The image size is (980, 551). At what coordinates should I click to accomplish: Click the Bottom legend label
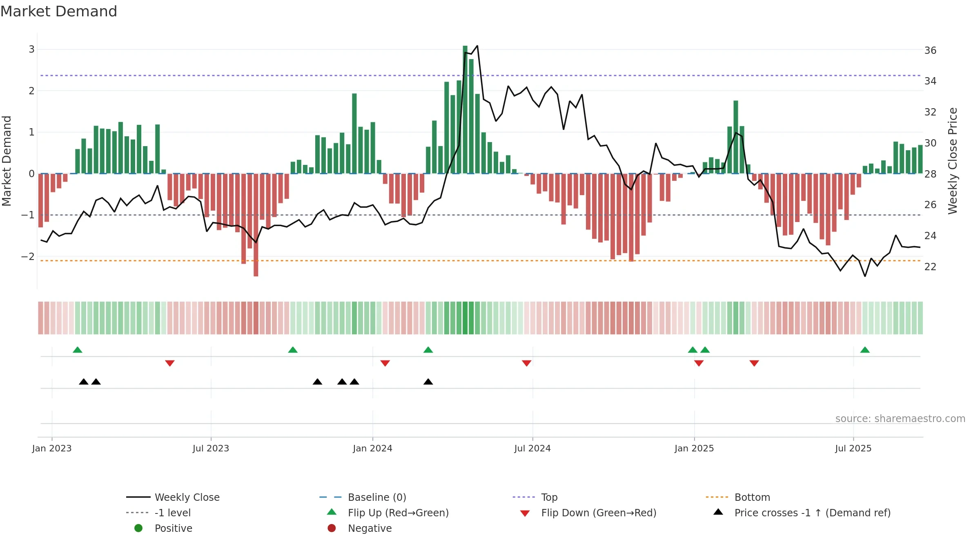pyautogui.click(x=752, y=497)
